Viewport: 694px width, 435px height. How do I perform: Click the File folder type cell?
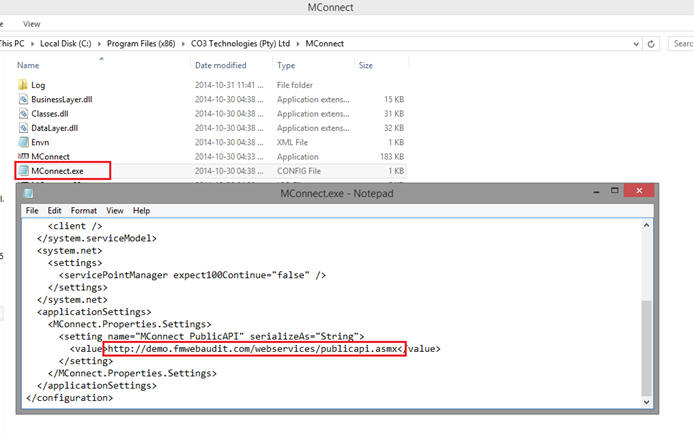(294, 85)
